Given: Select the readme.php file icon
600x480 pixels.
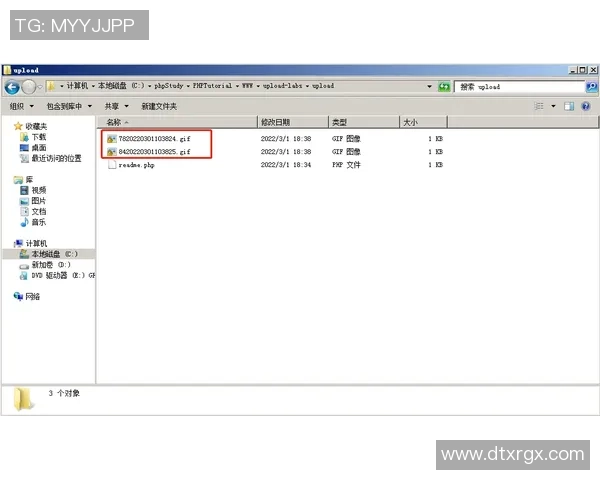Looking at the screenshot, I should click(111, 164).
